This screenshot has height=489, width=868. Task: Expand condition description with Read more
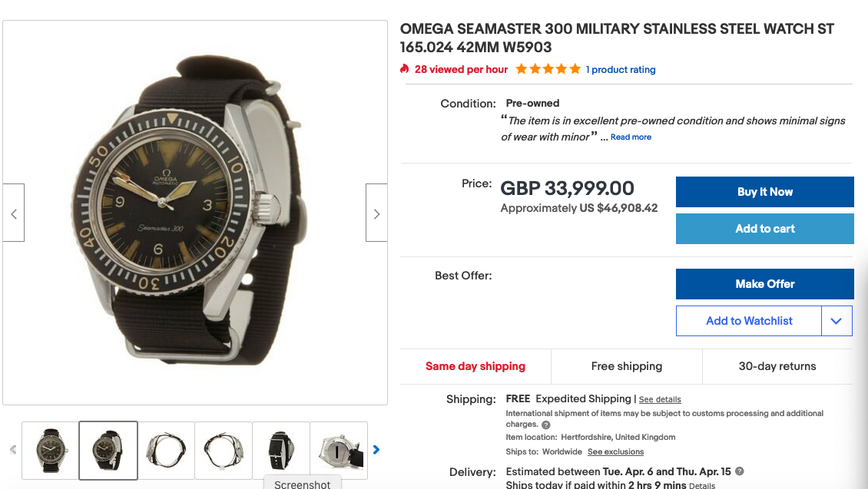(x=631, y=137)
